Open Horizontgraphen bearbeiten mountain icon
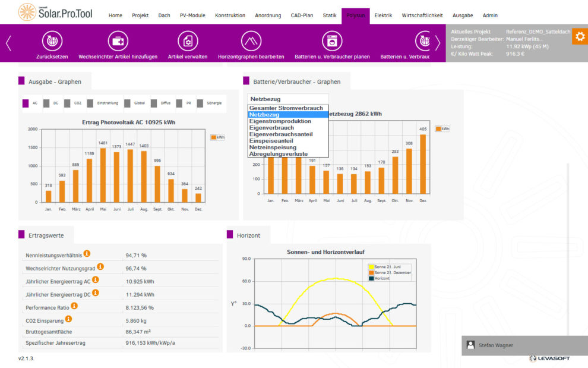The image size is (588, 368). tap(251, 41)
